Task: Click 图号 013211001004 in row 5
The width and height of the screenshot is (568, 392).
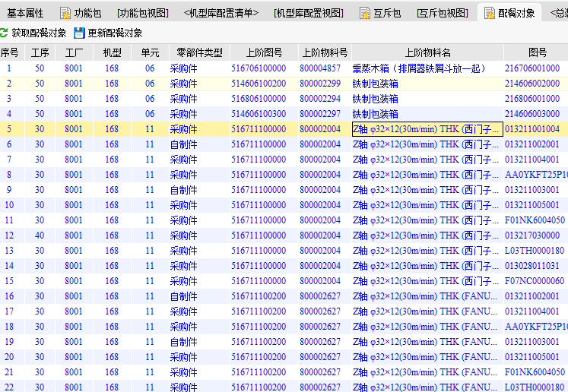Action: click(532, 129)
